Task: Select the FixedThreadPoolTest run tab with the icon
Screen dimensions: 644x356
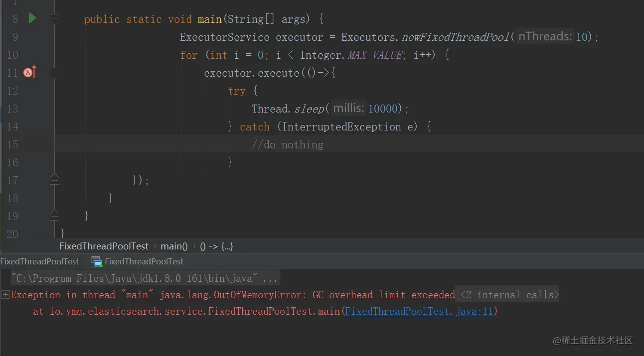Action: coord(138,261)
